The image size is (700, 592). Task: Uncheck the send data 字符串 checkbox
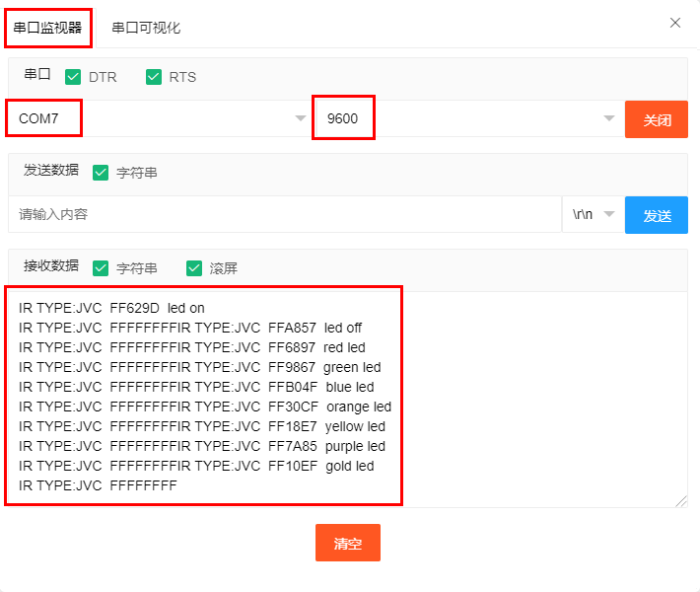(x=101, y=173)
